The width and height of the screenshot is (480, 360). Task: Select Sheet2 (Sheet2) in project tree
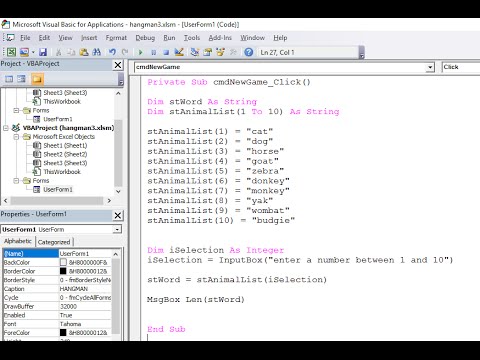(x=65, y=154)
